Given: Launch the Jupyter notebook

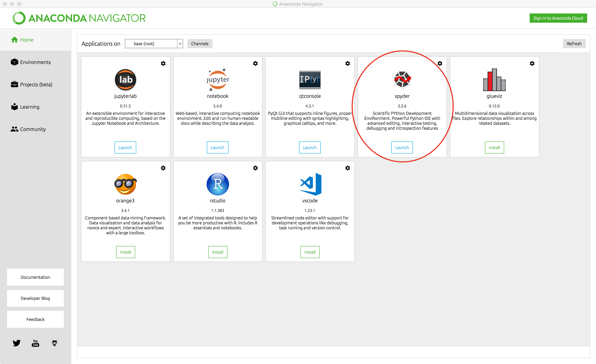Looking at the screenshot, I should click(x=217, y=147).
